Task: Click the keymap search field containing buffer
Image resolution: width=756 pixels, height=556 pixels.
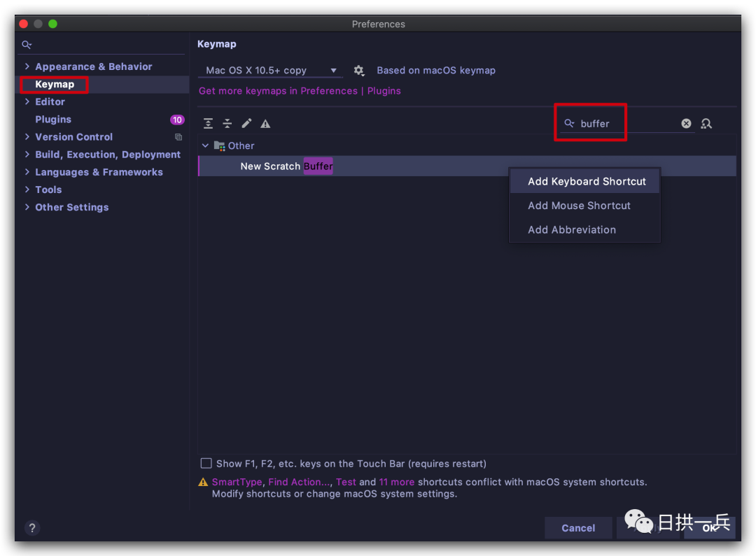Action: point(626,124)
